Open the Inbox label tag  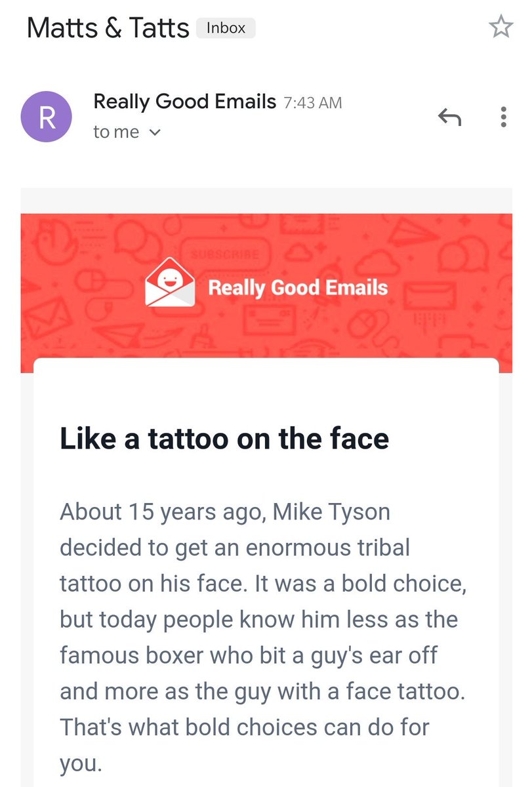coord(226,28)
